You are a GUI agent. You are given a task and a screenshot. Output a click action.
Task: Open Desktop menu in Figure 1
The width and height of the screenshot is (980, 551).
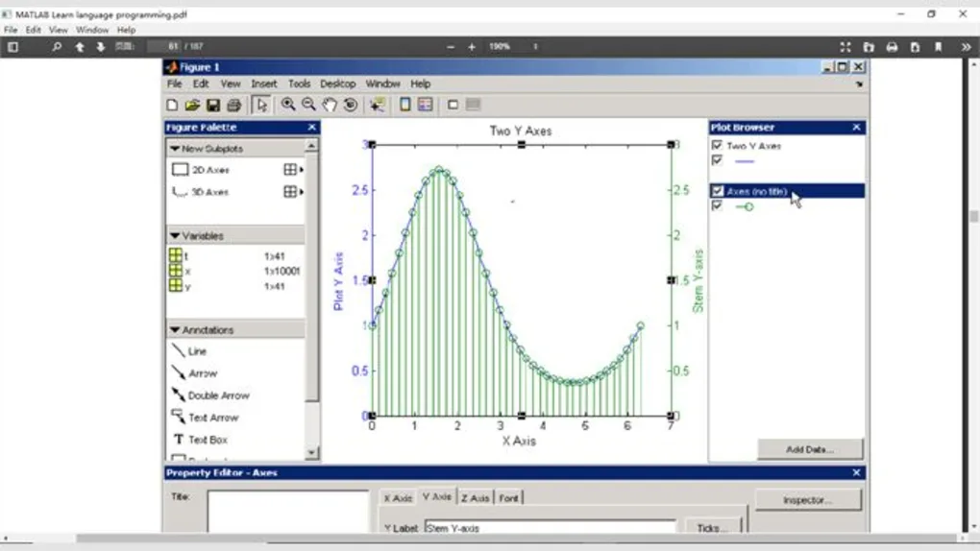pyautogui.click(x=338, y=84)
